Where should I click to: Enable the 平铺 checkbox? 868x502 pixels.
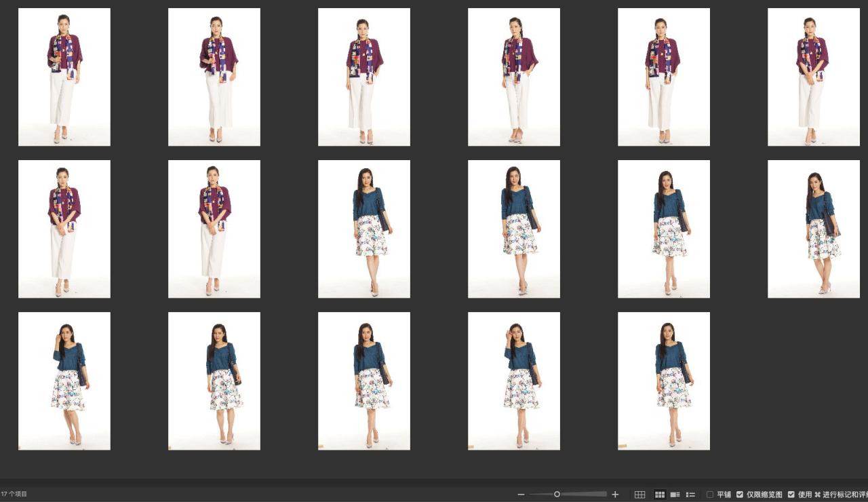(x=710, y=495)
